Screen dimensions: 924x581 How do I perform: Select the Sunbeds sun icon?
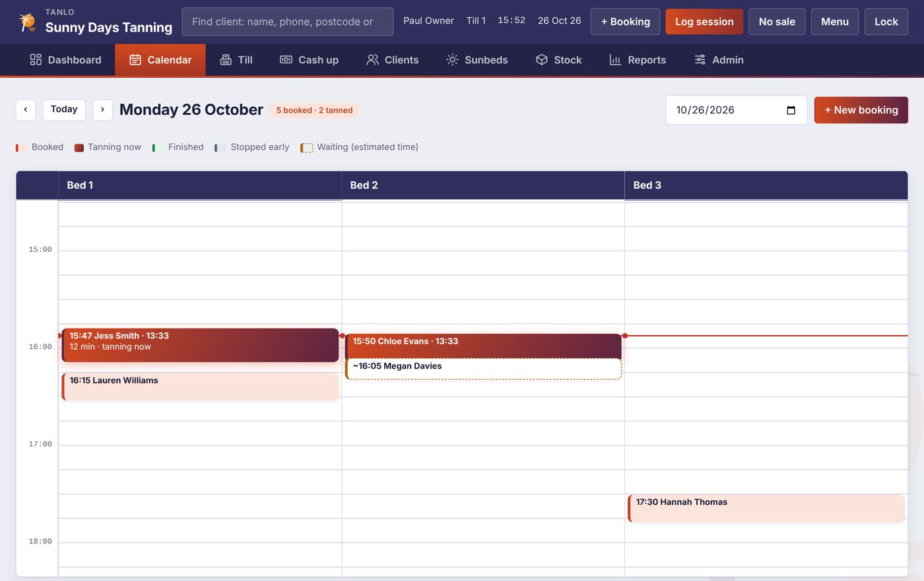452,59
